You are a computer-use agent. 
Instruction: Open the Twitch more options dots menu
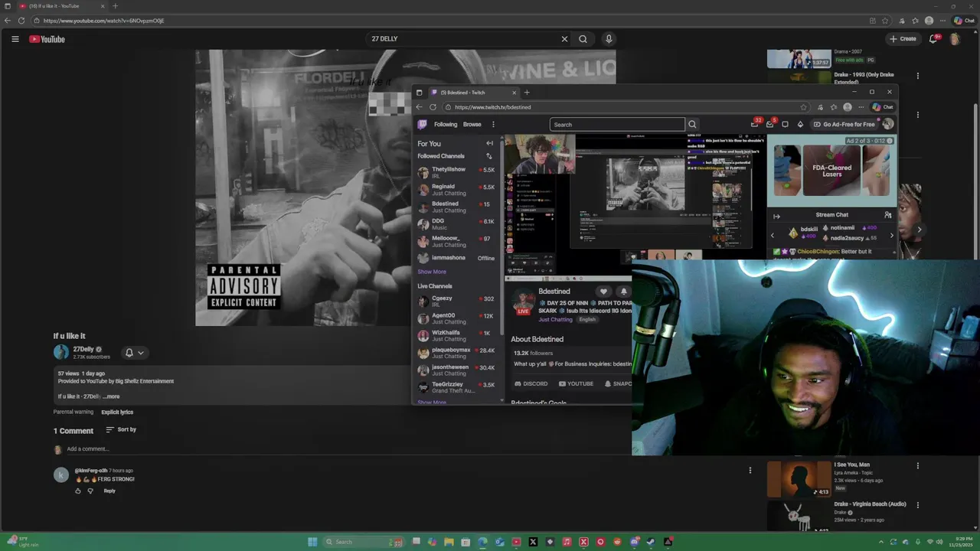[493, 124]
